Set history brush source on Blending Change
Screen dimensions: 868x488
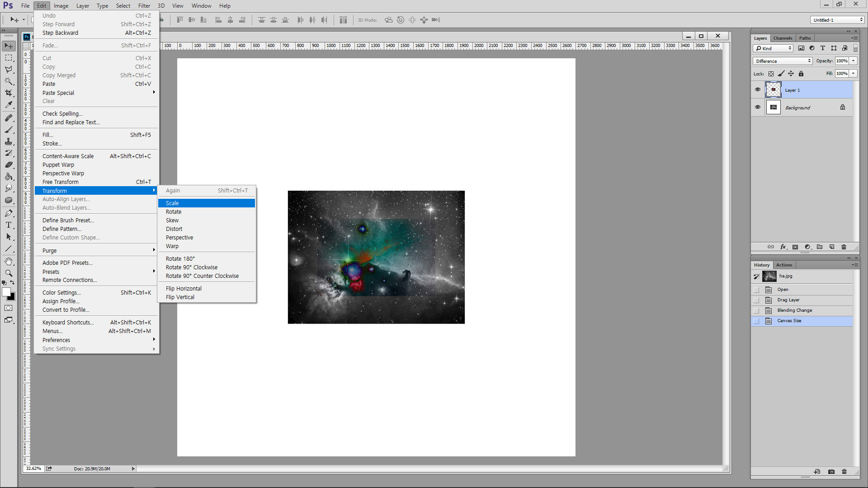(756, 310)
